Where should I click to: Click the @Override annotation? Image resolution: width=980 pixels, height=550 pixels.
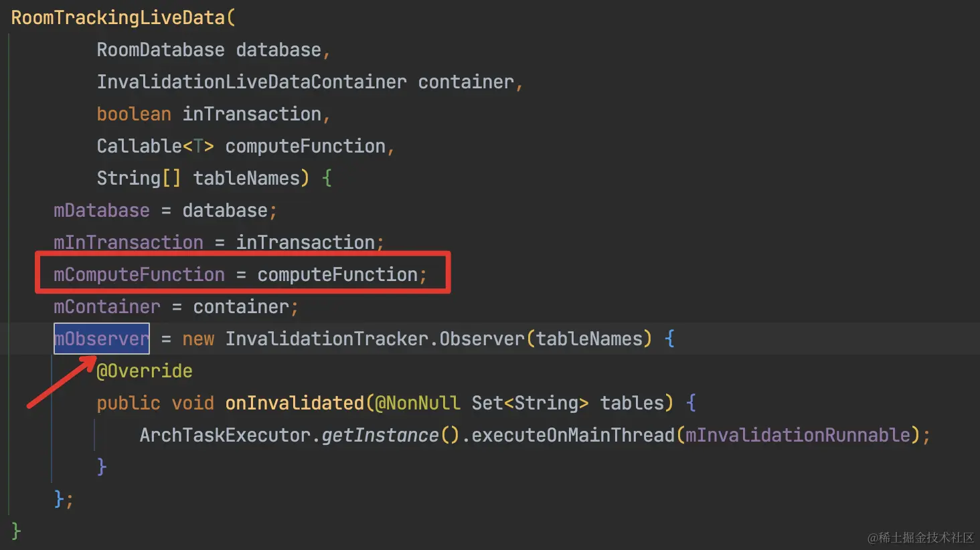coord(145,371)
